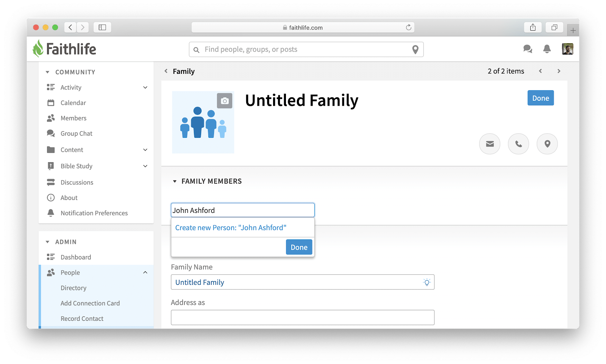The height and width of the screenshot is (364, 606).
Task: Click the browser back button
Action: tap(70, 27)
